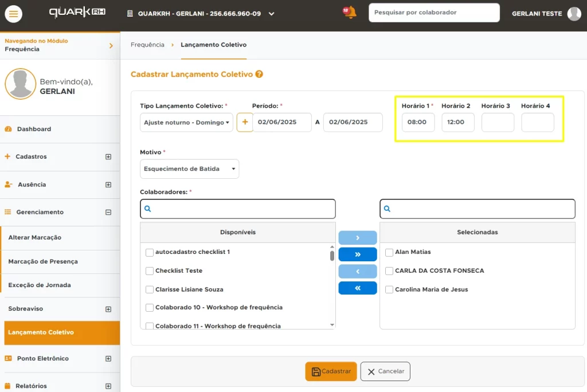Screen dimensions: 587x392
Task: Go to Dashboard in sidebar
Action: click(x=34, y=129)
